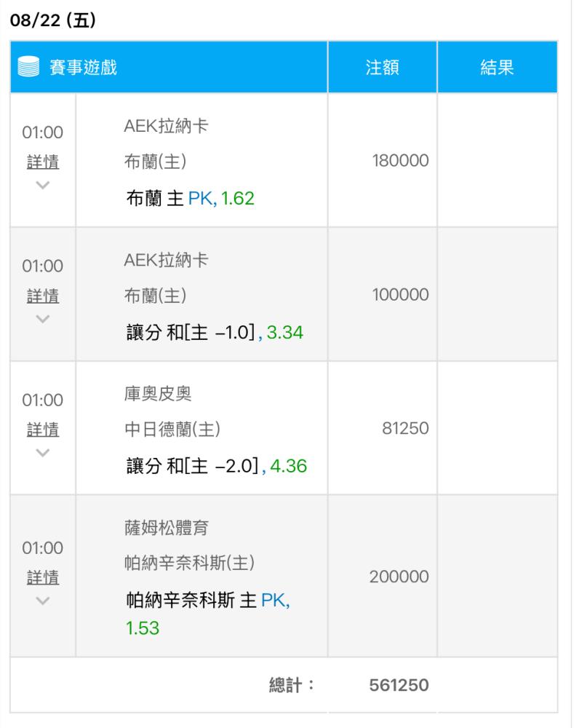
Task: Click the 08/22 (五) date heading
Action: point(53,20)
